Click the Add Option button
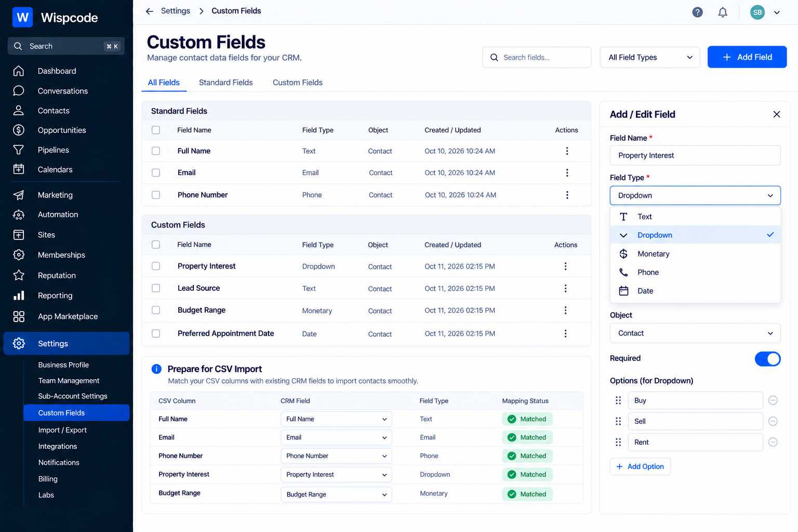The image size is (798, 532). pos(640,467)
